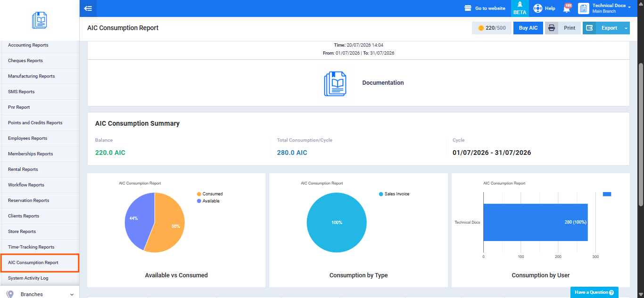This screenshot has width=644, height=298.
Task: Open the notifications bell icon
Action: (567, 8)
